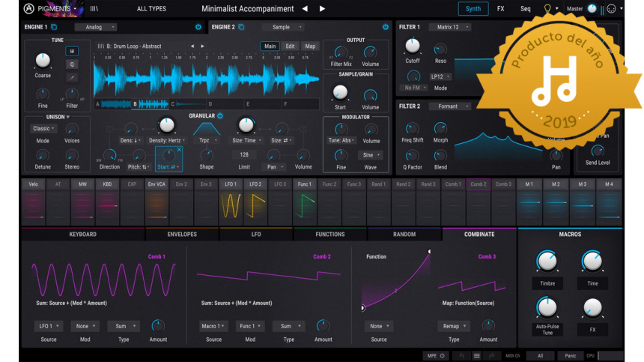
Task: Click the grain Limit 128 value field
Action: click(244, 155)
